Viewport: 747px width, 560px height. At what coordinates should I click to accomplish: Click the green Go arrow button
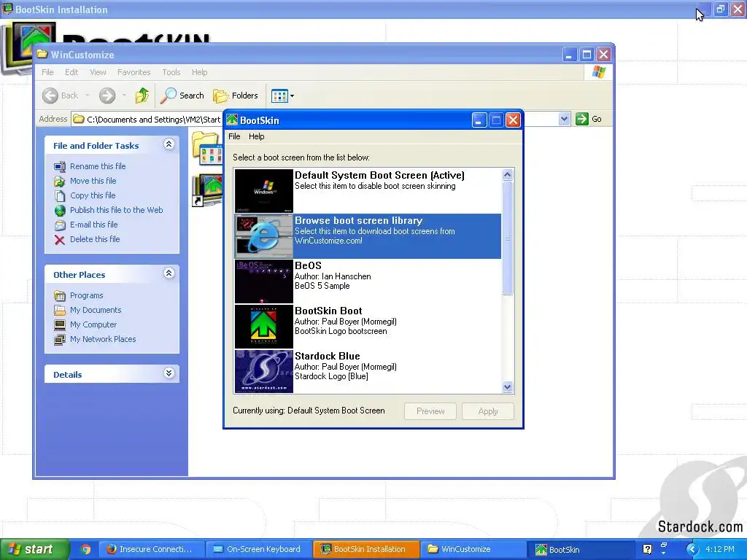coord(581,119)
